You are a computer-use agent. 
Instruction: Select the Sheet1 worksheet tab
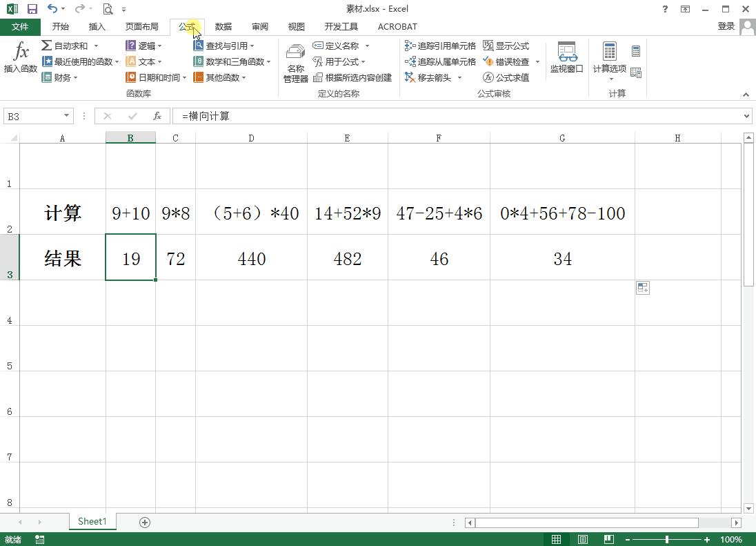[92, 521]
